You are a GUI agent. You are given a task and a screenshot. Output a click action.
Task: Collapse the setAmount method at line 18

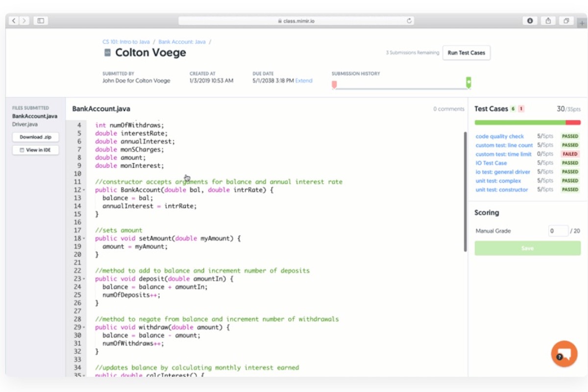click(84, 239)
